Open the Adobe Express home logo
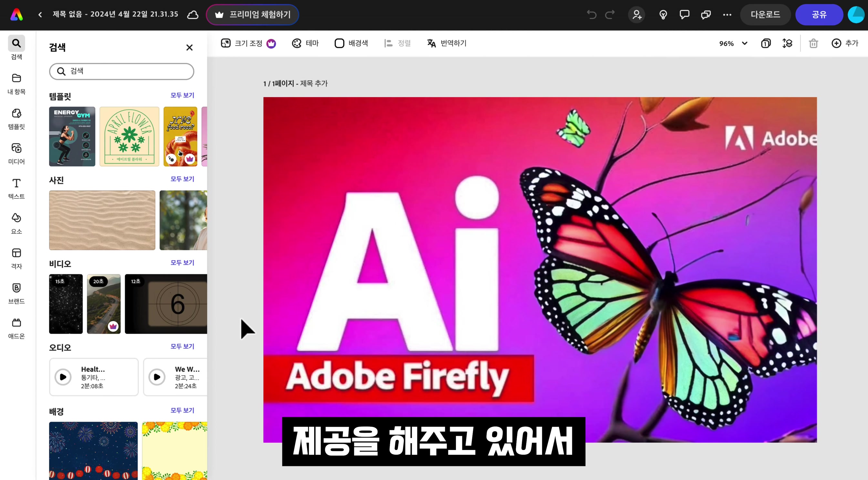 click(x=16, y=15)
